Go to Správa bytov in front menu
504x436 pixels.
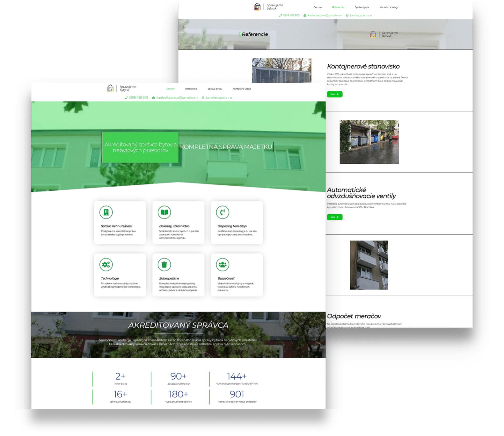click(x=215, y=89)
